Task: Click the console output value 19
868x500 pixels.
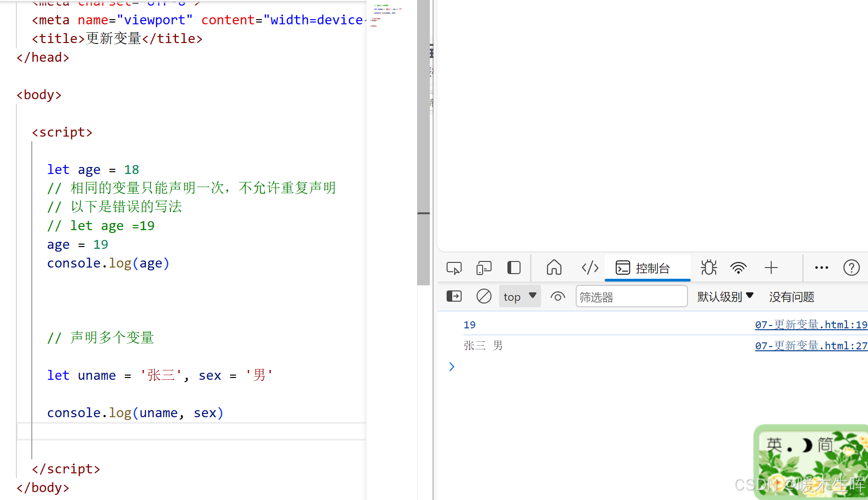Action: click(470, 325)
